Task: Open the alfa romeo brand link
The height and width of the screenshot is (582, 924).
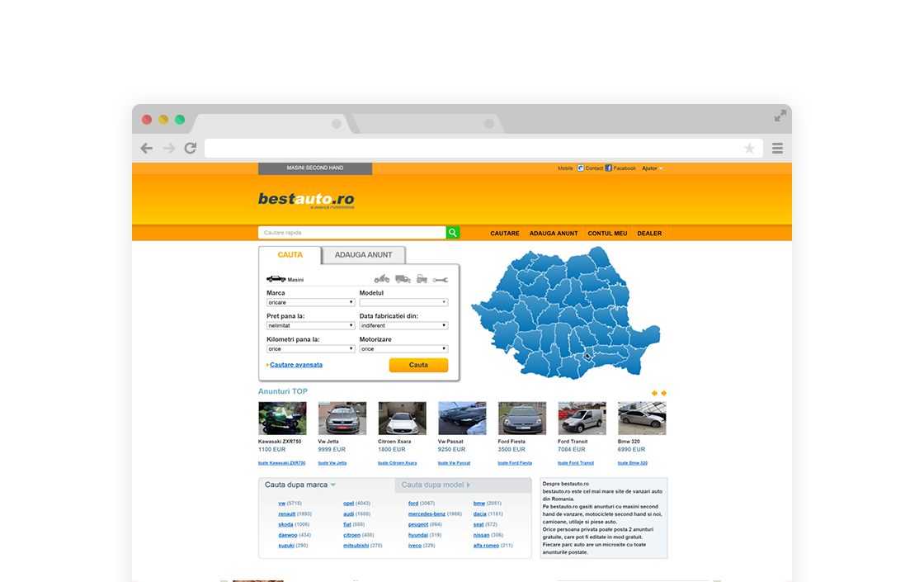Action: pyautogui.click(x=486, y=546)
